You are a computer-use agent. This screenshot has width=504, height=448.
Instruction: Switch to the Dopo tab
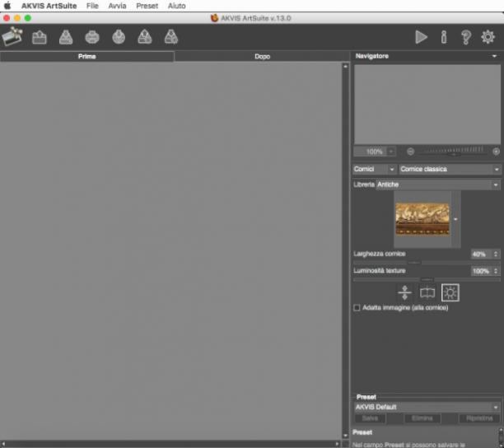[x=262, y=57]
